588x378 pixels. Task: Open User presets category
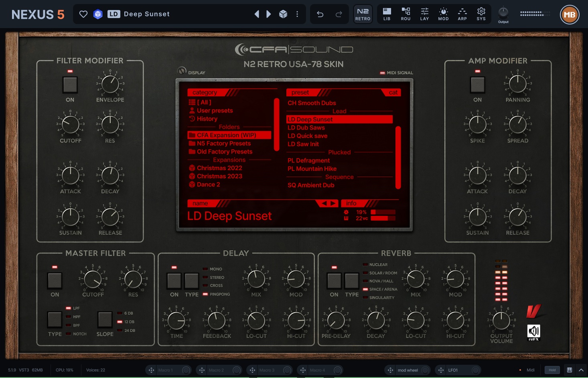click(x=211, y=110)
